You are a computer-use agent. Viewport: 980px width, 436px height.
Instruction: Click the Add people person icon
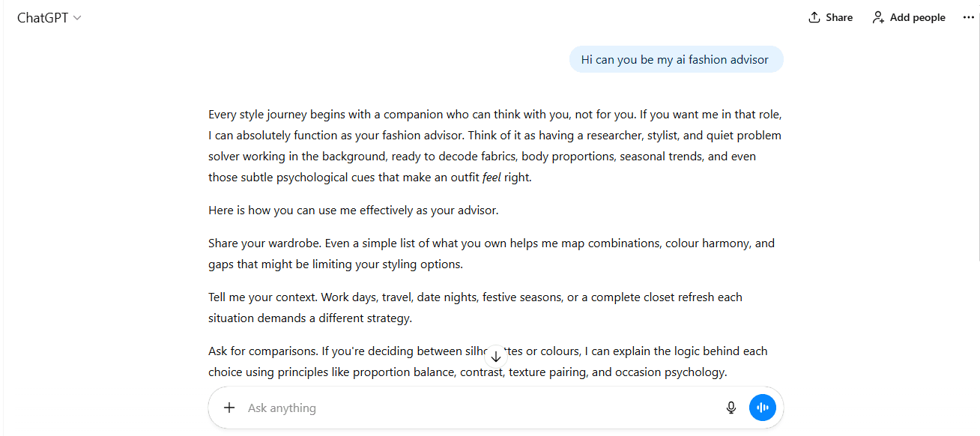[x=877, y=16]
